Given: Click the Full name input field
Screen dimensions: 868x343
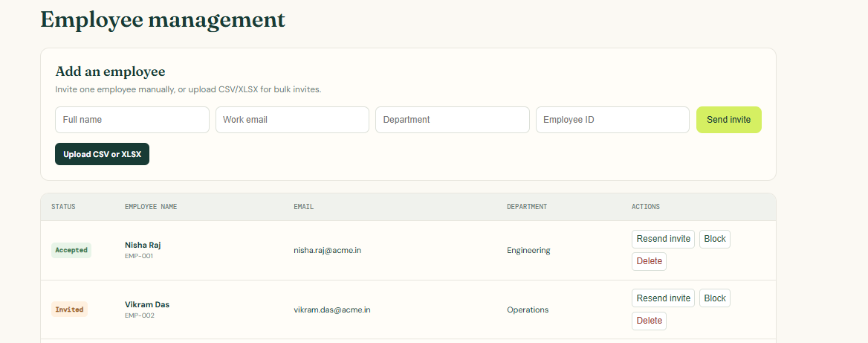Looking at the screenshot, I should (132, 120).
